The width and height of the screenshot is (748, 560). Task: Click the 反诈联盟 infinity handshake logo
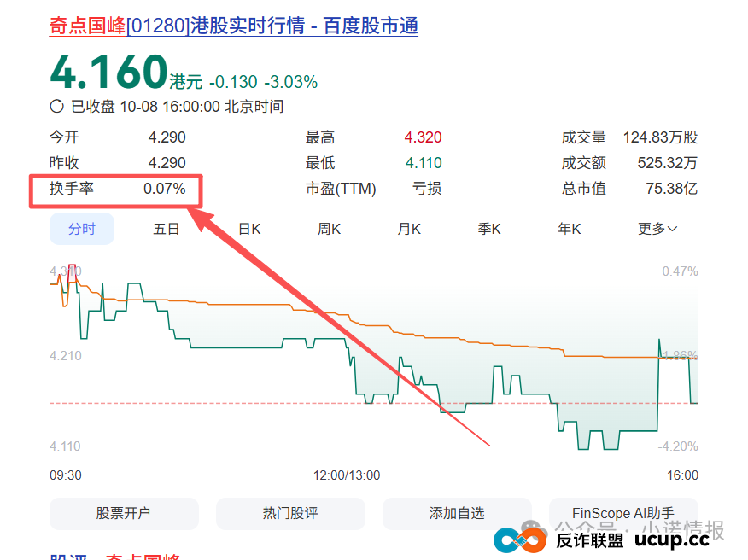pos(518,539)
